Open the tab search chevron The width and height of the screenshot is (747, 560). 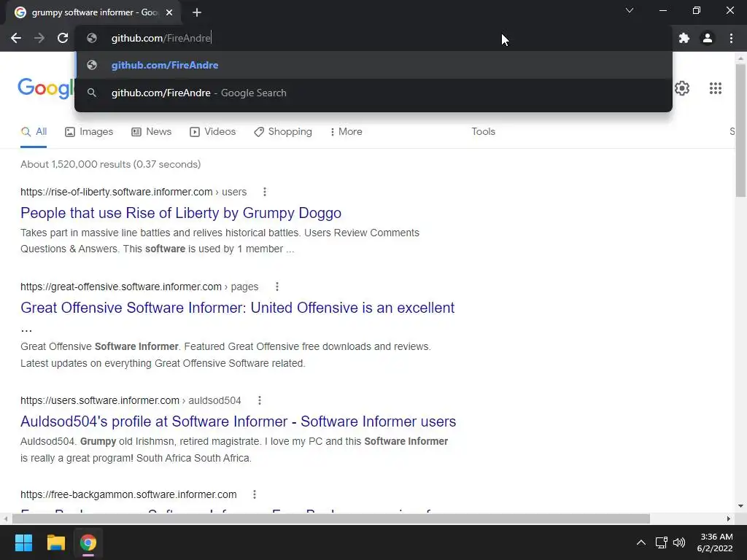tap(630, 10)
